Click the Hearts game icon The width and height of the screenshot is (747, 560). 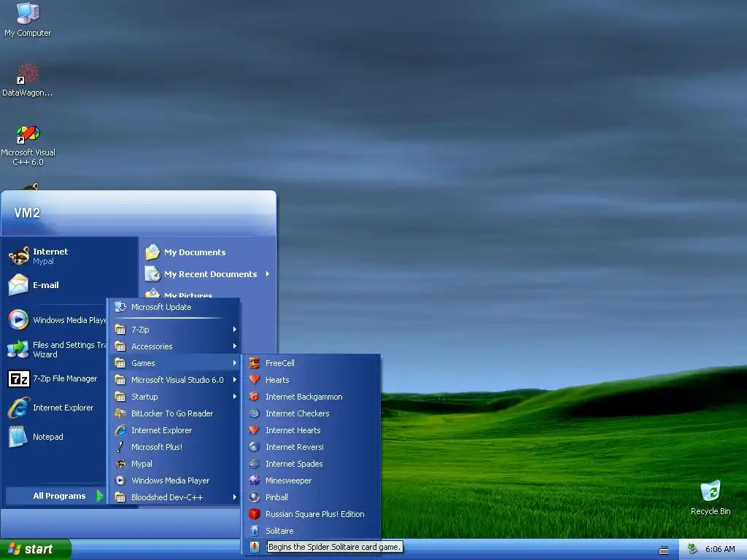[255, 379]
